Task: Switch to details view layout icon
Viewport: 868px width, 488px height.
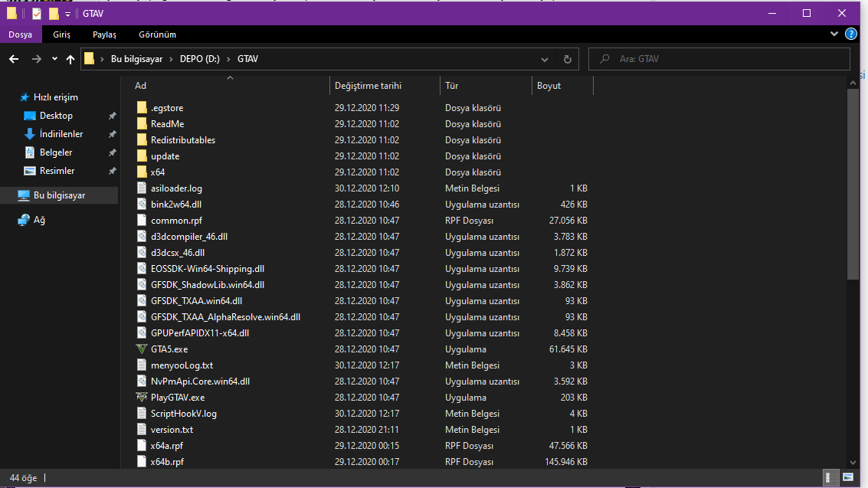Action: click(831, 477)
